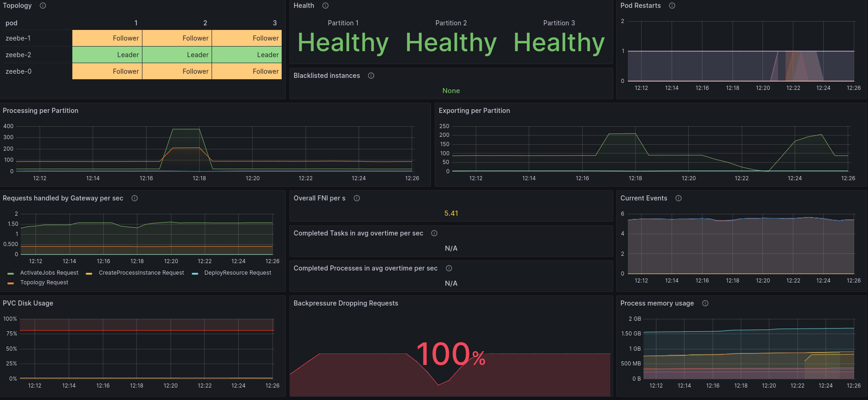Image resolution: width=868 pixels, height=400 pixels.
Task: Open the Health panel title
Action: [x=304, y=6]
